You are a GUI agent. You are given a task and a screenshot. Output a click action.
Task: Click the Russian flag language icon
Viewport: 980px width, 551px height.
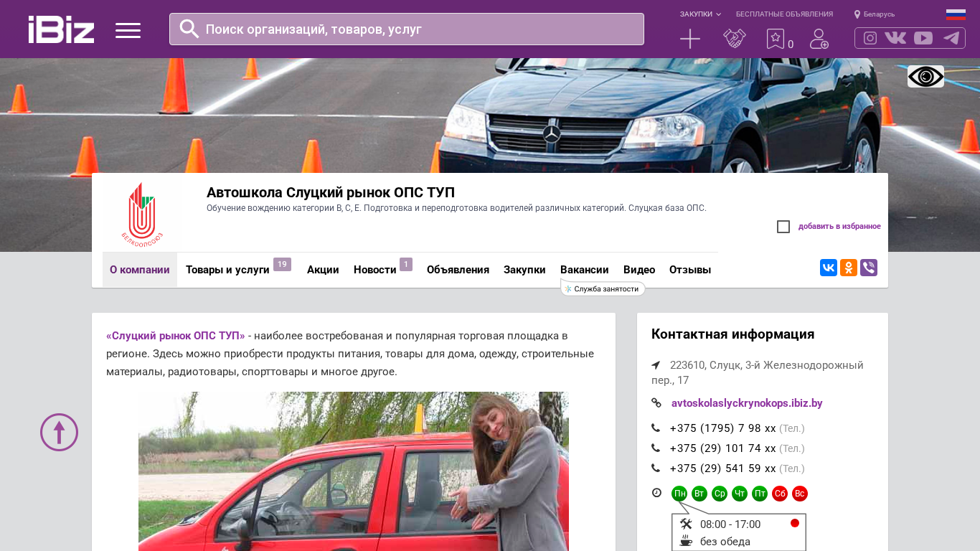[956, 14]
